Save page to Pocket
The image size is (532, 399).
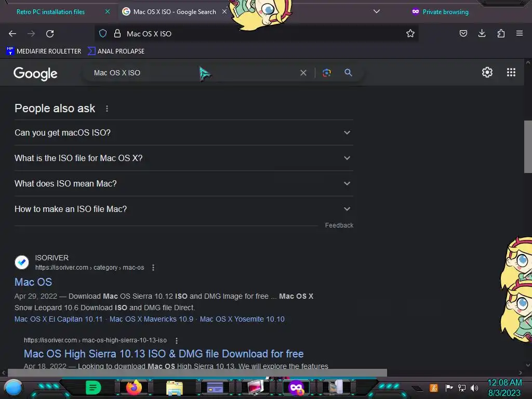point(463,33)
